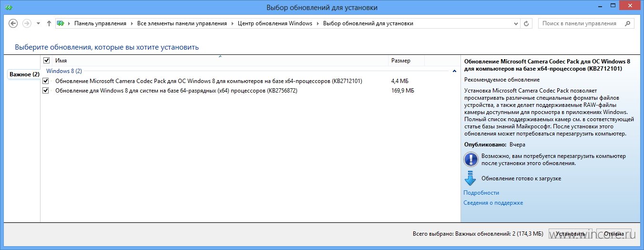Refresh the address bar view

[x=527, y=23]
